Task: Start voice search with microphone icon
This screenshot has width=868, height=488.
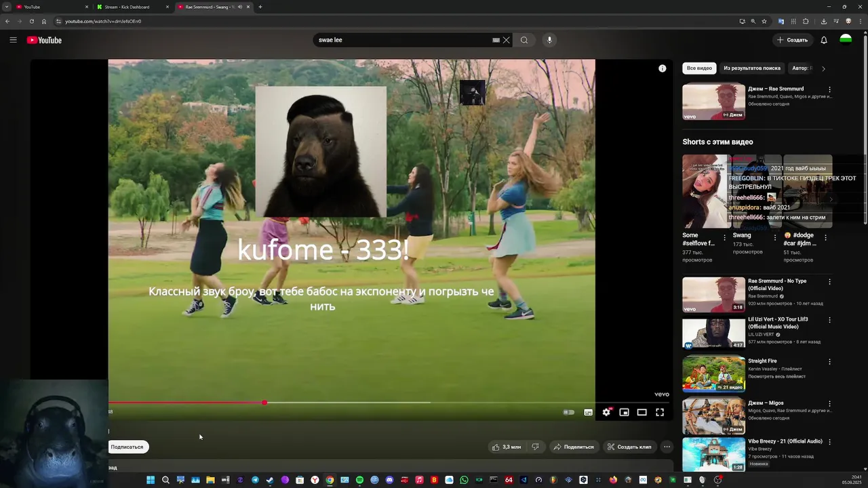Action: coord(549,40)
